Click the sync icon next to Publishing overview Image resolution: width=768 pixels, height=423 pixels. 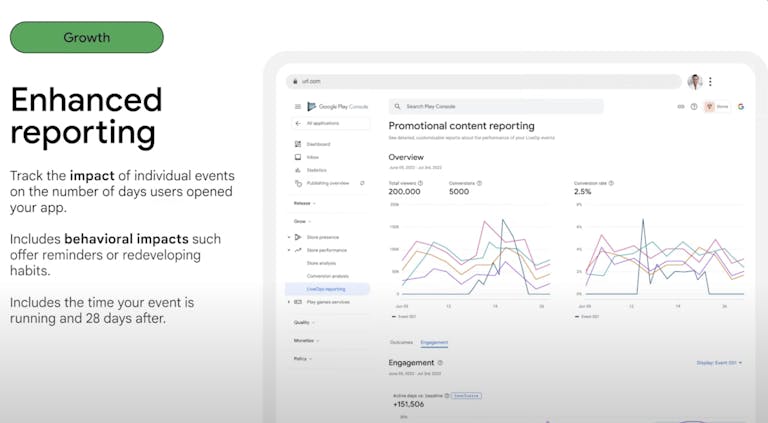(362, 183)
